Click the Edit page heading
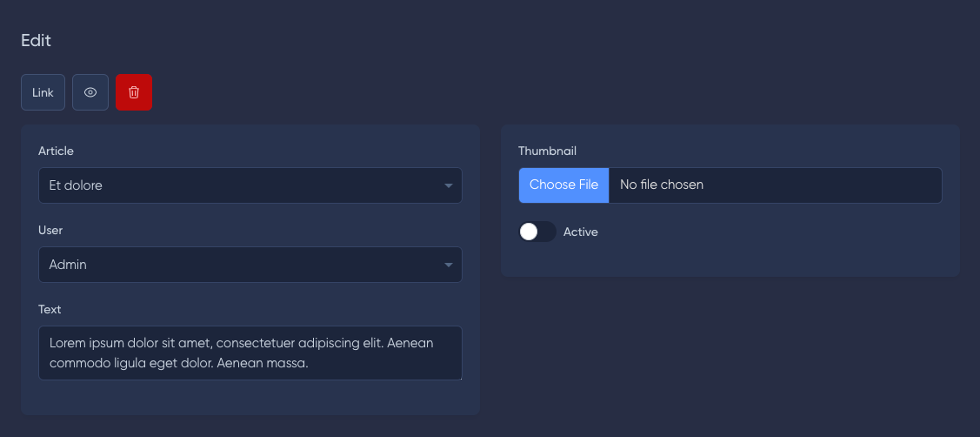This screenshot has height=437, width=980. click(x=36, y=41)
